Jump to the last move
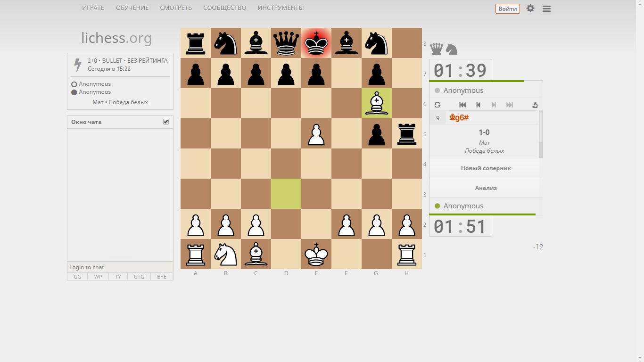The height and width of the screenshot is (362, 644). [510, 105]
